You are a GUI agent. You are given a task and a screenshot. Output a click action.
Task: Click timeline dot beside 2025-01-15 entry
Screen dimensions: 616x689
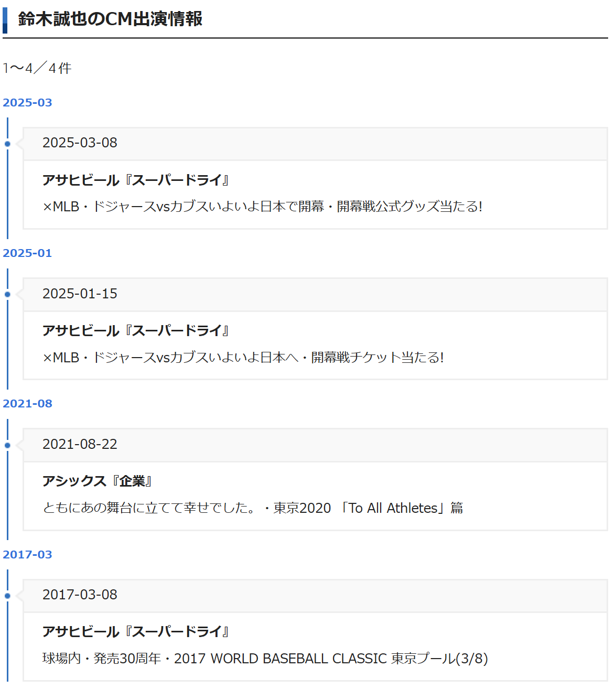[x=7, y=294]
